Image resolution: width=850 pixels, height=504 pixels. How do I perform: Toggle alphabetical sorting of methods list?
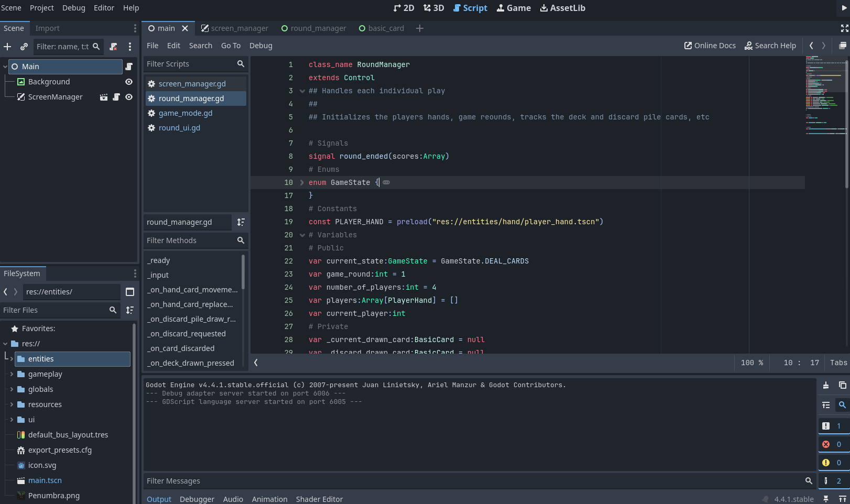(x=241, y=222)
